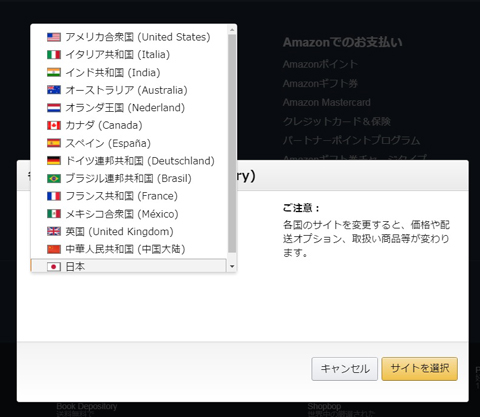Pick 英国 (United Kingdom) text
The height and width of the screenshot is (417, 480).
(x=119, y=232)
